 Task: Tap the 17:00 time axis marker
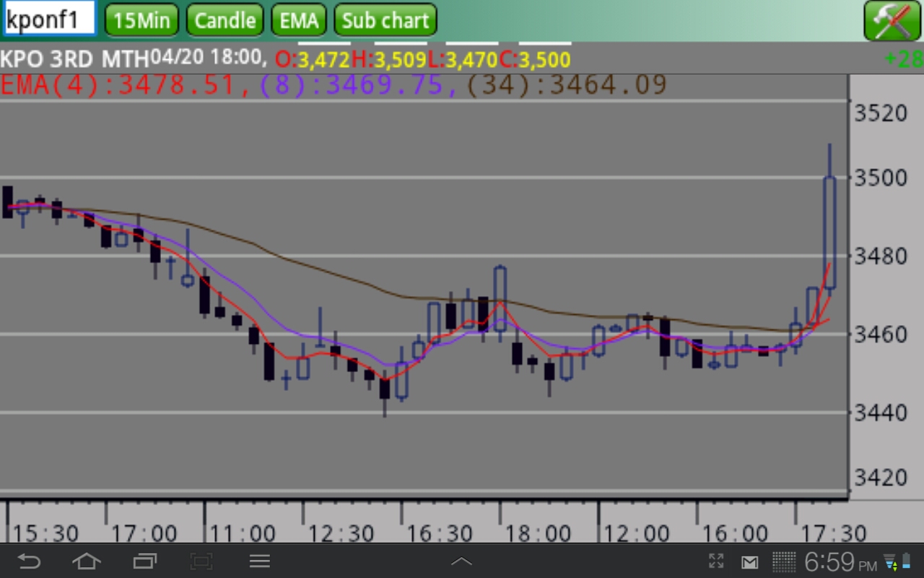point(144,533)
